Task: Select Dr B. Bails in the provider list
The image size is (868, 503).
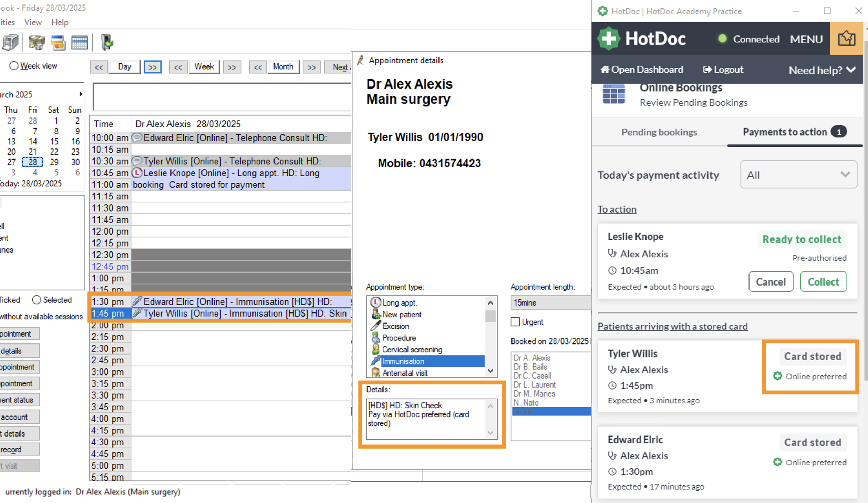Action: coord(530,367)
